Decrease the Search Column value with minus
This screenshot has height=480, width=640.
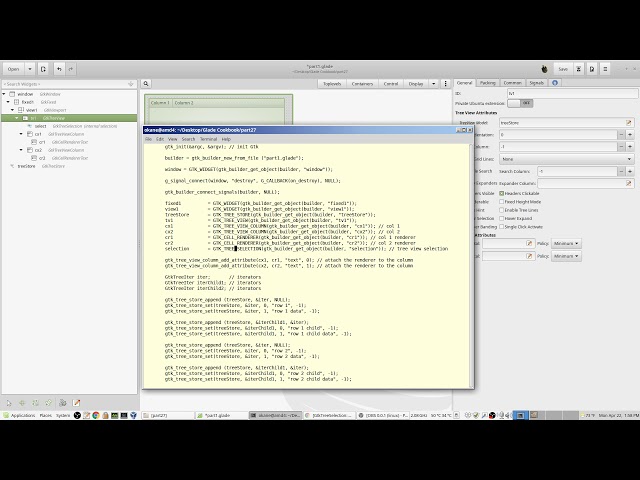click(x=621, y=171)
